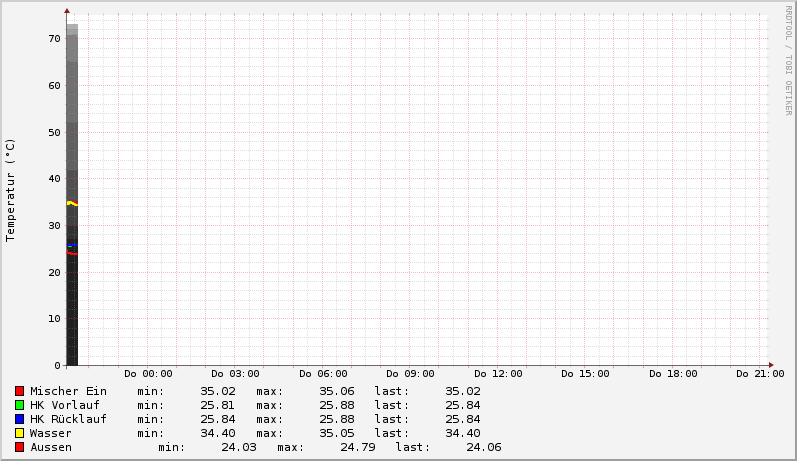Click the HK Vorlauf last value 25.84
Image resolution: width=797 pixels, height=461 pixels.
[463, 405]
